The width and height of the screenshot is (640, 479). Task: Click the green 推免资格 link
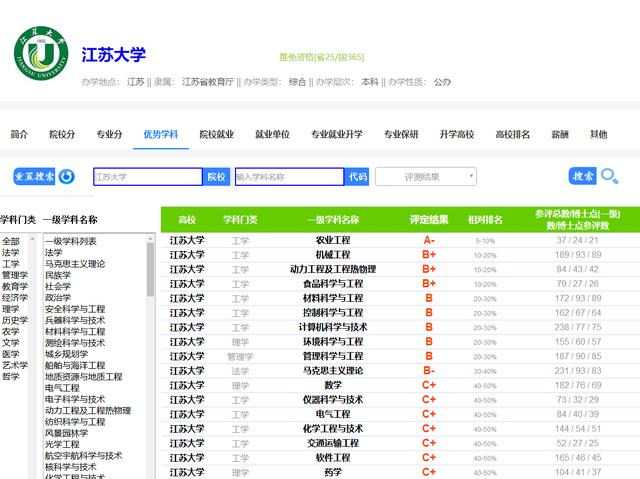coord(322,57)
